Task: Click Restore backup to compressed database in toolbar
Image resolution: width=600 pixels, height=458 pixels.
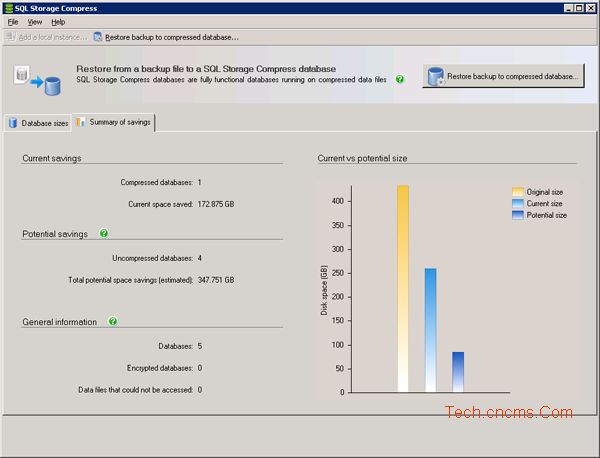Action: (166, 37)
